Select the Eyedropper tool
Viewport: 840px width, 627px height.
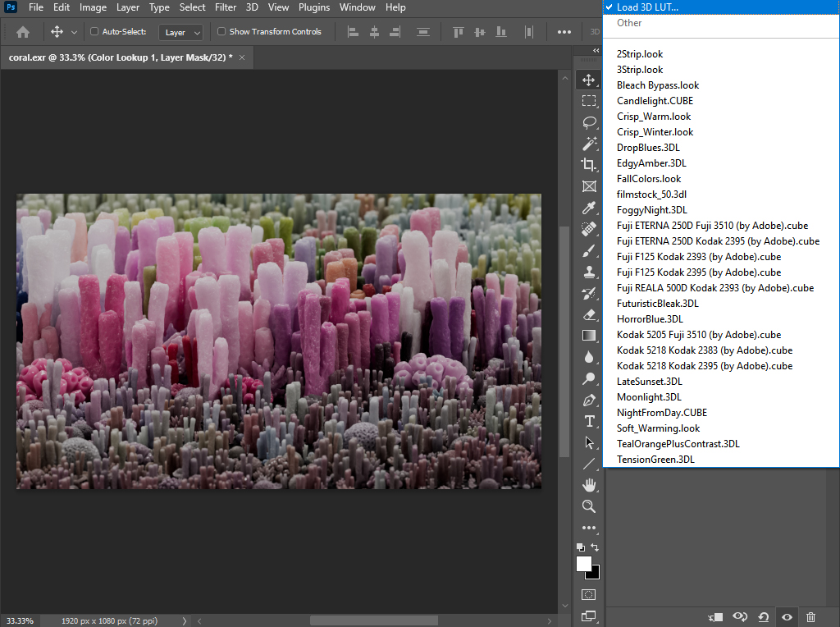pyautogui.click(x=589, y=208)
